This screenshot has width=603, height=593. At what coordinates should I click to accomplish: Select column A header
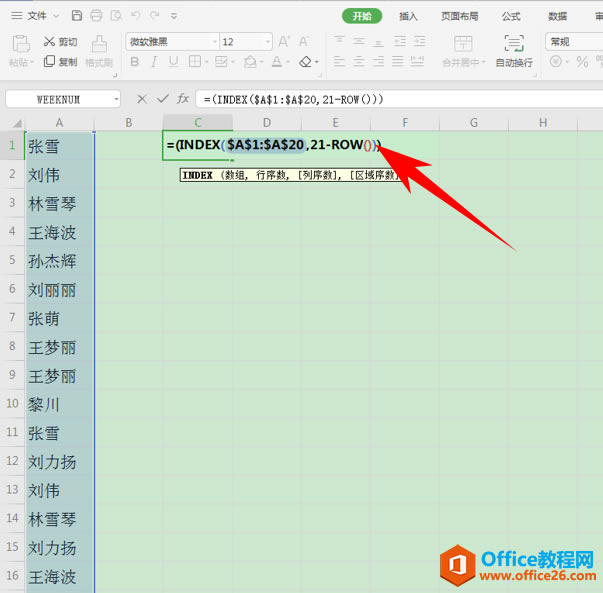point(59,123)
